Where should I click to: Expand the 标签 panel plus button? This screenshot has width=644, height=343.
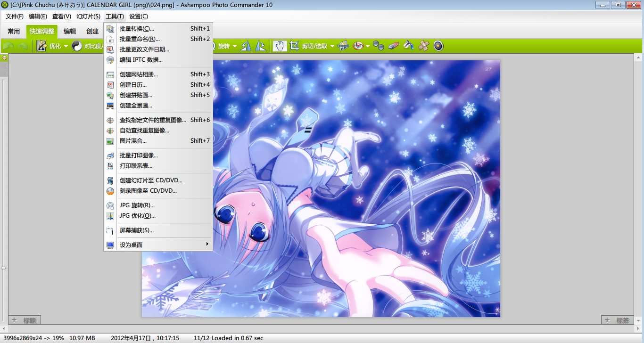[x=608, y=320]
